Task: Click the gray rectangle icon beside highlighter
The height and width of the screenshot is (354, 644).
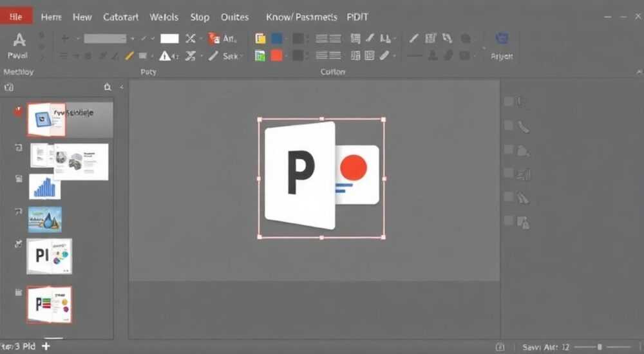Action: point(142,55)
